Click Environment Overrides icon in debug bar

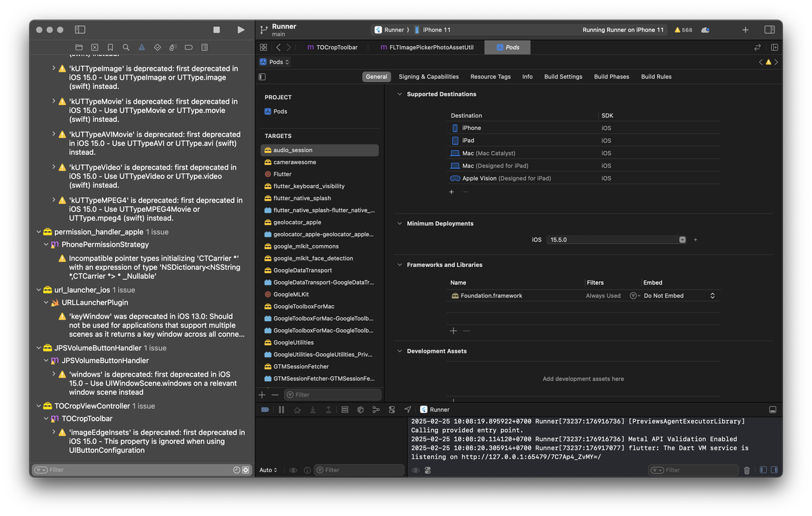click(x=392, y=410)
